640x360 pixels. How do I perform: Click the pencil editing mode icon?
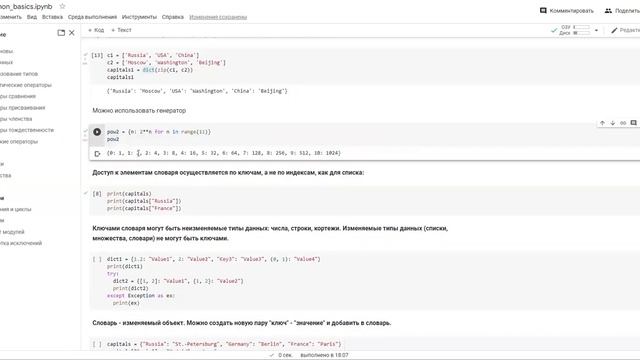click(614, 30)
